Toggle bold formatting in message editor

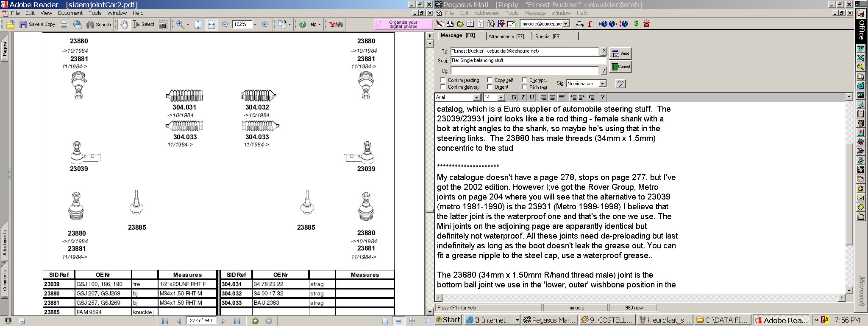click(x=514, y=97)
